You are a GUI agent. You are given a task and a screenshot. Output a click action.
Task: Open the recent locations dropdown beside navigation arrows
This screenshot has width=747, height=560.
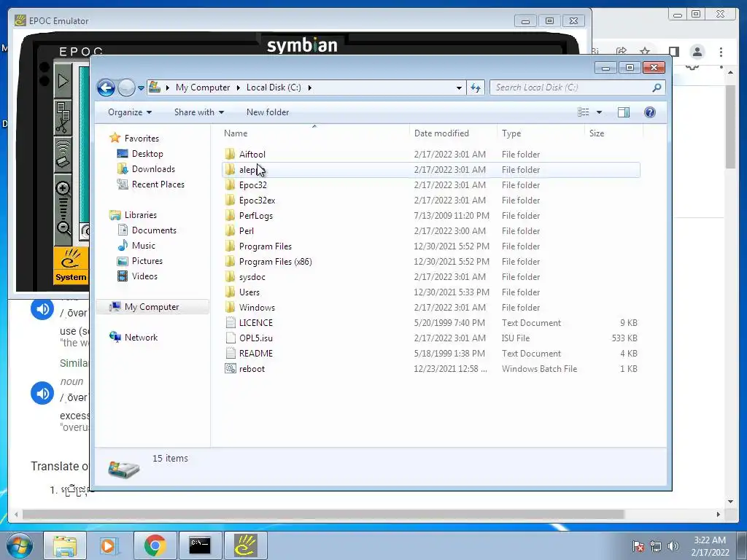(x=141, y=88)
